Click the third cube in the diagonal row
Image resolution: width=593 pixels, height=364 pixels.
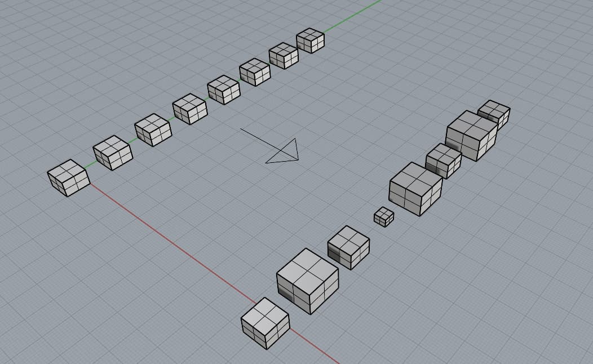(x=152, y=128)
